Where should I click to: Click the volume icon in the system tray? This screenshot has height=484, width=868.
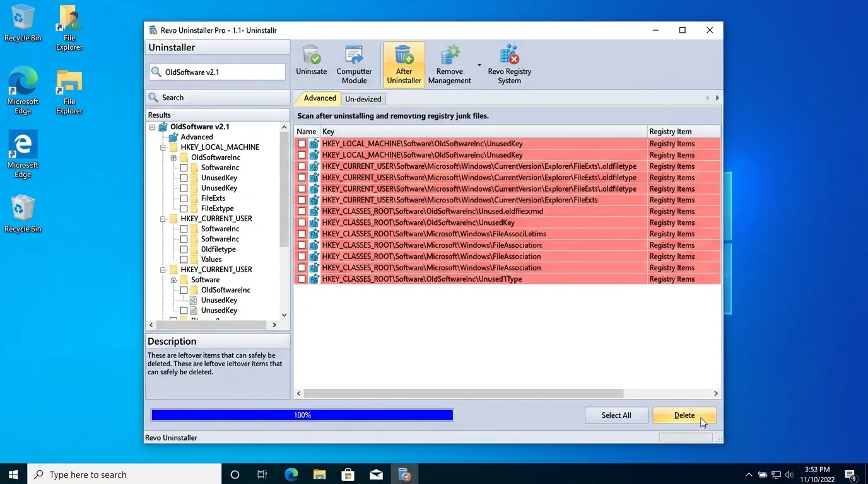click(789, 475)
